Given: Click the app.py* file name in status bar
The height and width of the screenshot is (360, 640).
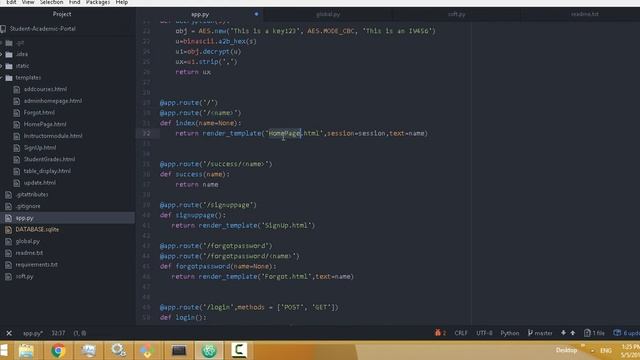Looking at the screenshot, I should coord(33,333).
